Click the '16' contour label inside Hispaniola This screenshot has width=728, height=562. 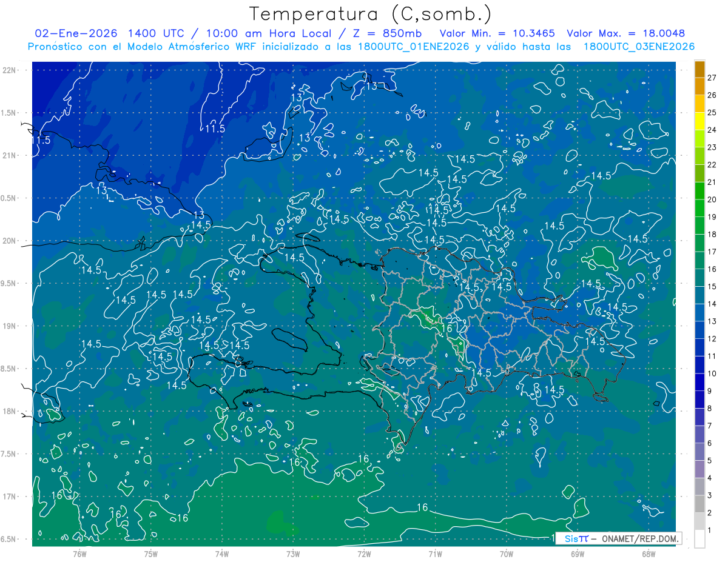pos(448,328)
